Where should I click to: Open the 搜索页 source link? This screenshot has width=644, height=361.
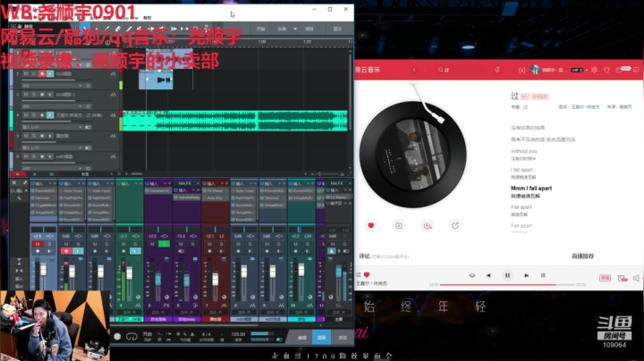click(x=625, y=106)
